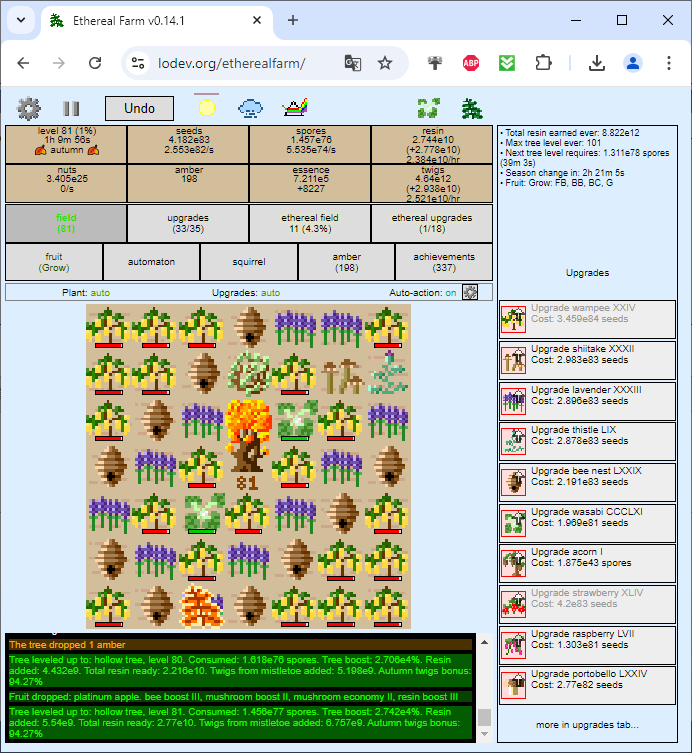Screen dimensions: 692x753
Task: Bookmark this page with star icon
Action: tap(385, 63)
